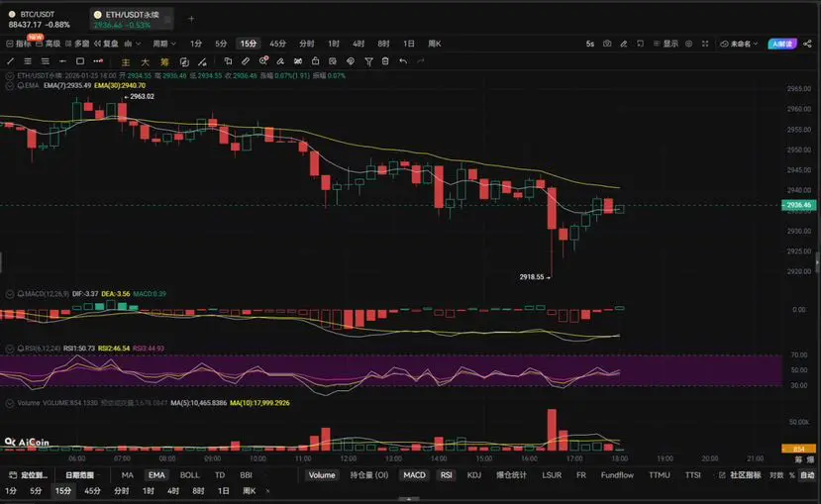Screen dimensions: 821x504
Task: Toggle the MA indicator at bottom
Action: tap(127, 475)
